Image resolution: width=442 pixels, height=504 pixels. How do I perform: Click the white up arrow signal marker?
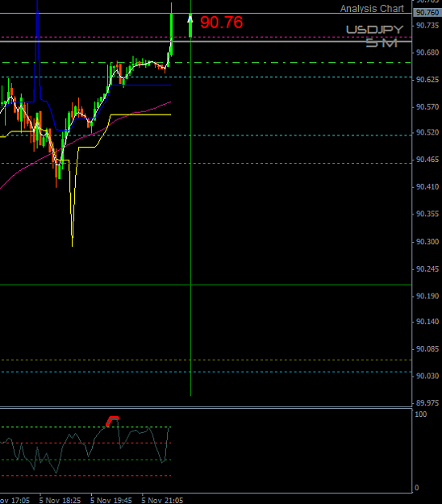click(x=190, y=19)
